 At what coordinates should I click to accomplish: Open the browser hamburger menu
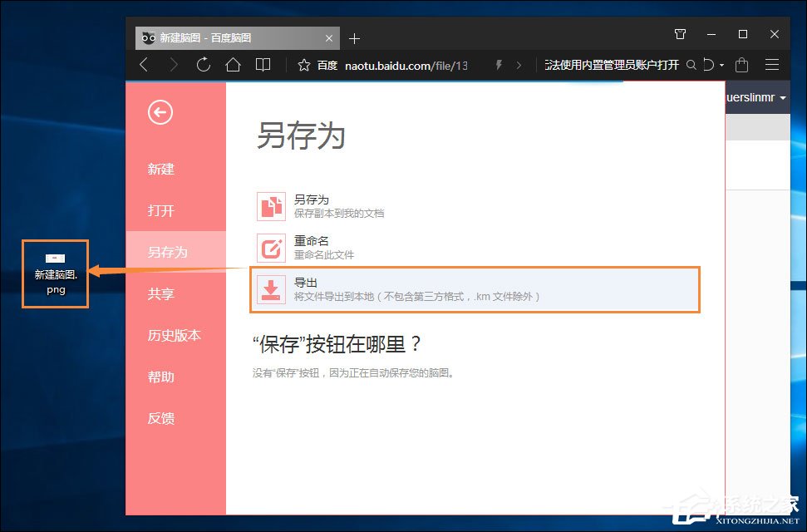click(772, 65)
